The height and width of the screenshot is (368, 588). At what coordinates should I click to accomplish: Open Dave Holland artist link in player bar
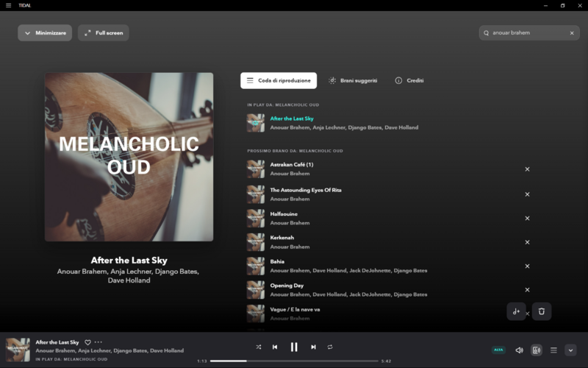coord(167,351)
